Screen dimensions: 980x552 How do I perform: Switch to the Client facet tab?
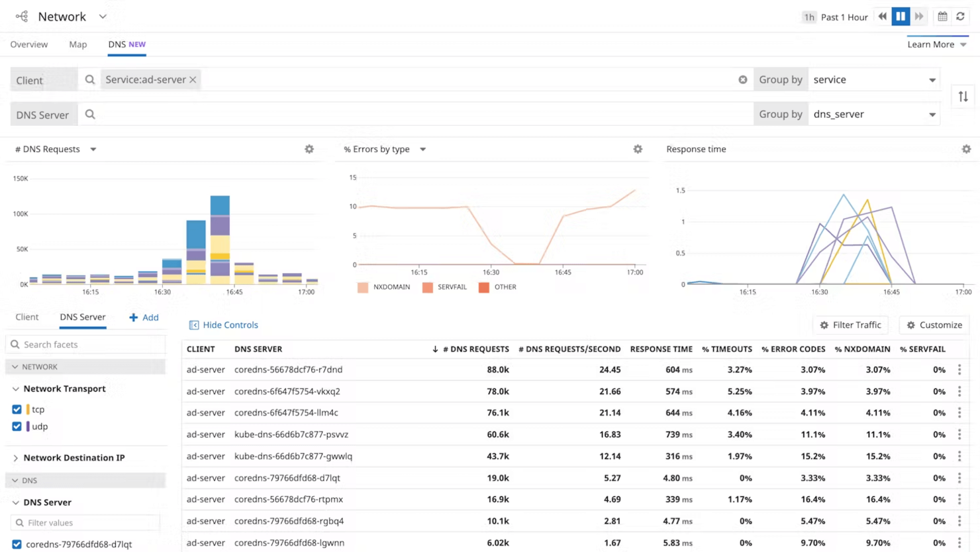click(26, 317)
